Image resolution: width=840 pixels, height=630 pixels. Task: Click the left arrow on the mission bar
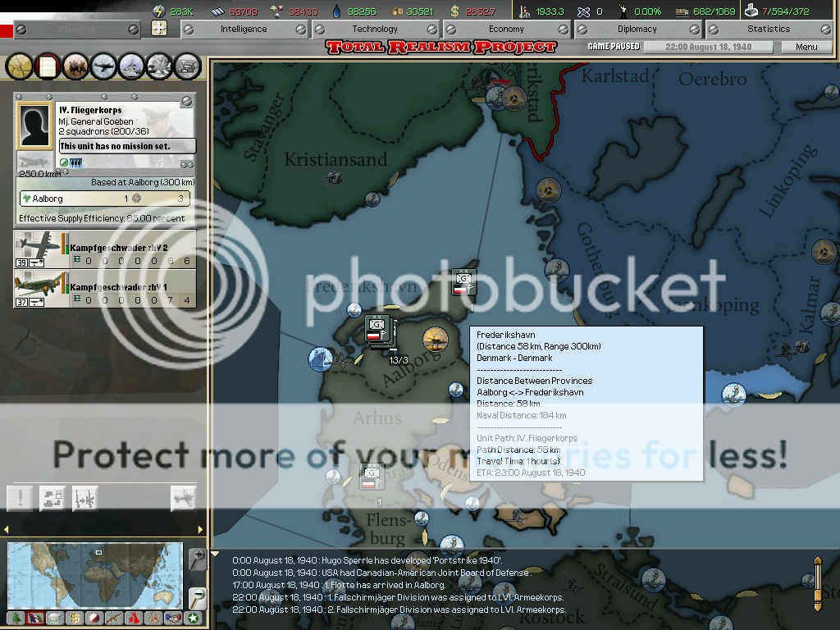[x=8, y=529]
